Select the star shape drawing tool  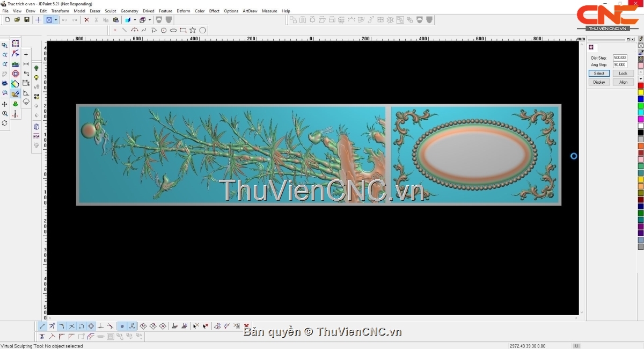tap(193, 30)
